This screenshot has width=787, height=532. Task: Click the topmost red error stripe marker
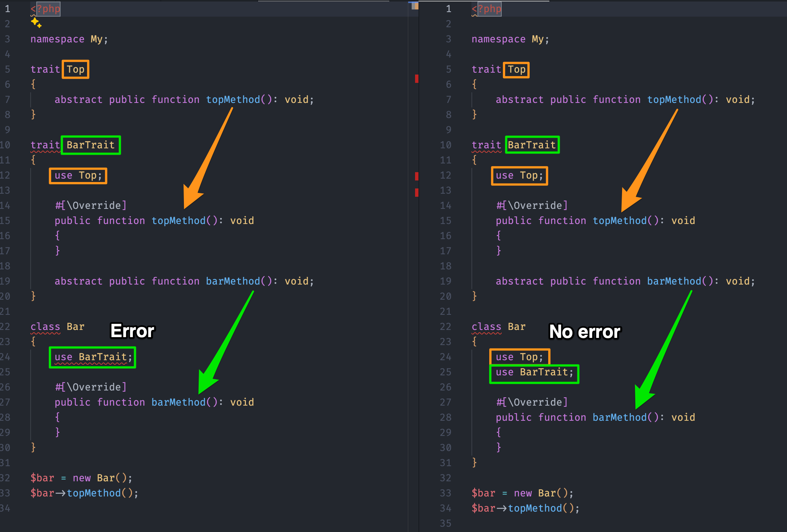point(417,79)
